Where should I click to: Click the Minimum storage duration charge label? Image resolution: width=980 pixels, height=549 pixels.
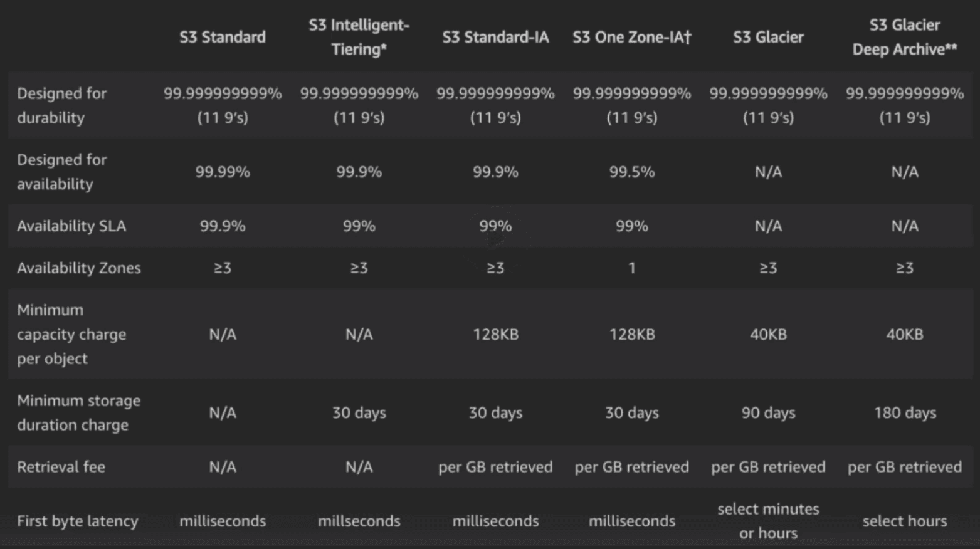(79, 412)
